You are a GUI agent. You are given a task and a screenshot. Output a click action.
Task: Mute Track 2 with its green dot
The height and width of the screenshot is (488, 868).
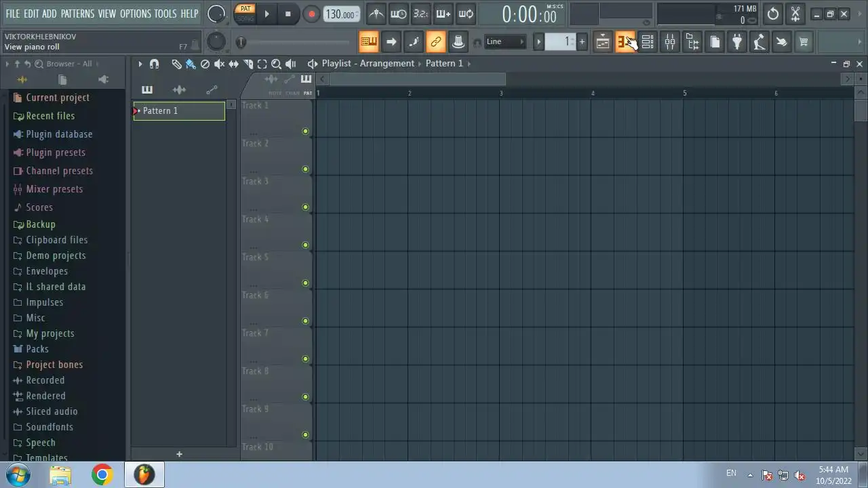coord(305,169)
